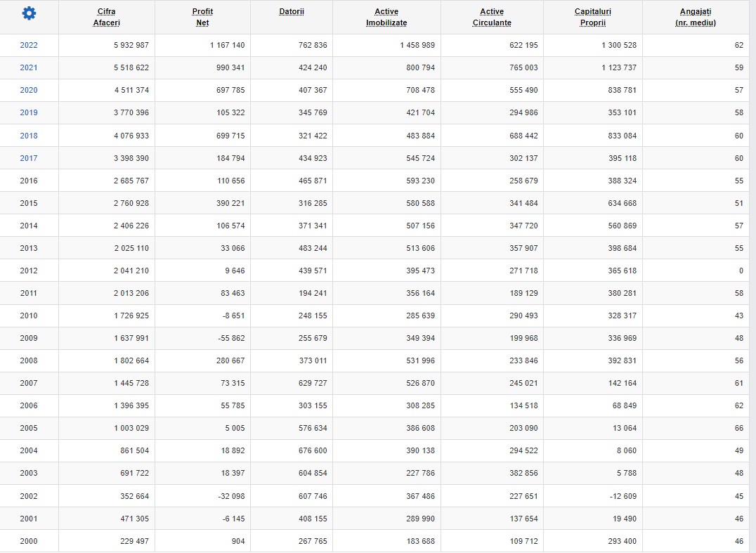Select the Capitaluri Proprii column header

point(593,17)
